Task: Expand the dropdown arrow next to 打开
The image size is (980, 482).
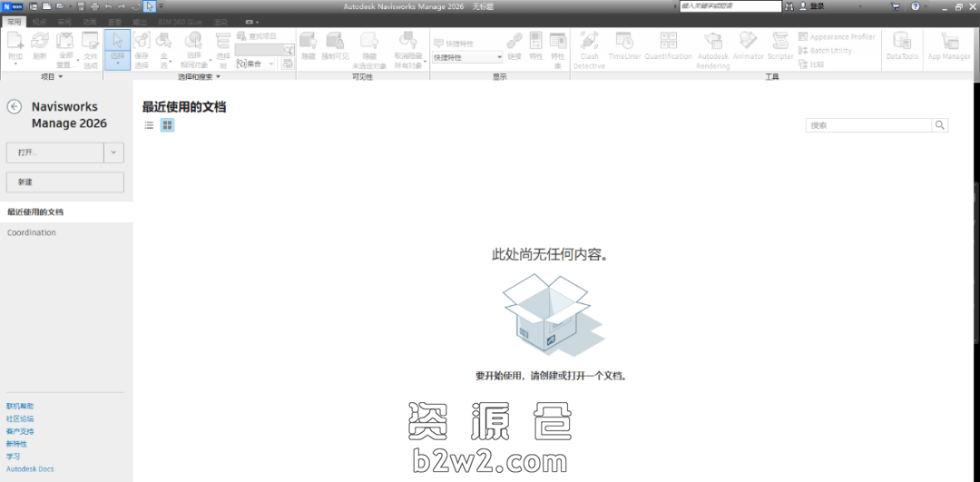Action: (x=113, y=152)
